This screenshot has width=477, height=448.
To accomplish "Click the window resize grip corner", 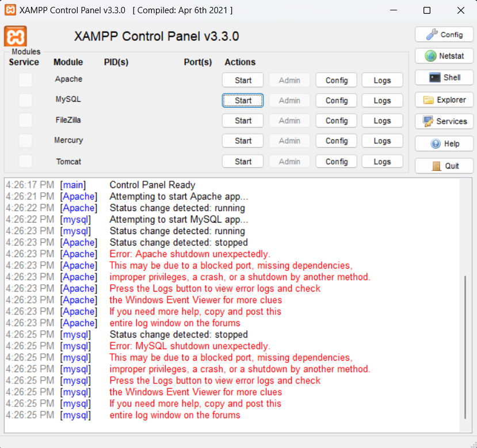I will 474,445.
